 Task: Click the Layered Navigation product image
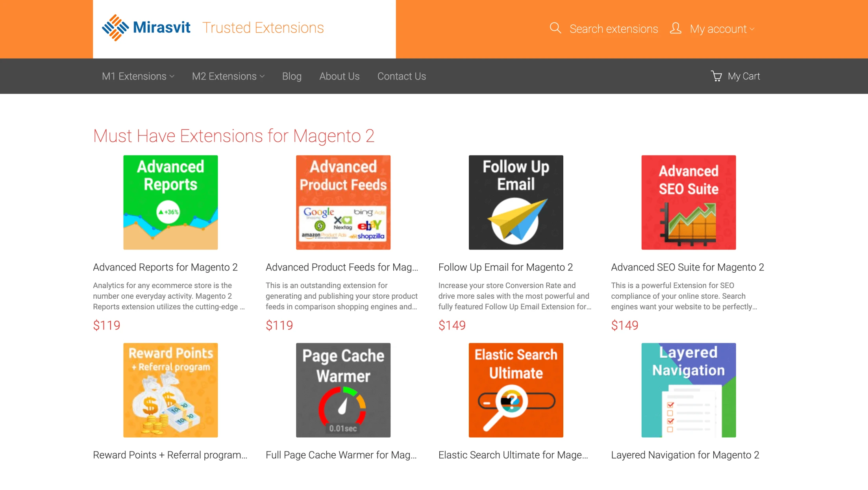pos(688,390)
